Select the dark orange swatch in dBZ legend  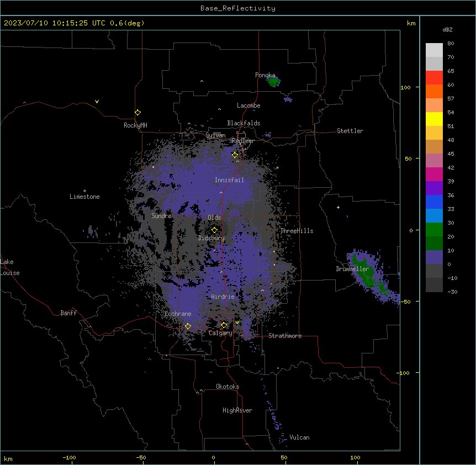click(x=434, y=91)
